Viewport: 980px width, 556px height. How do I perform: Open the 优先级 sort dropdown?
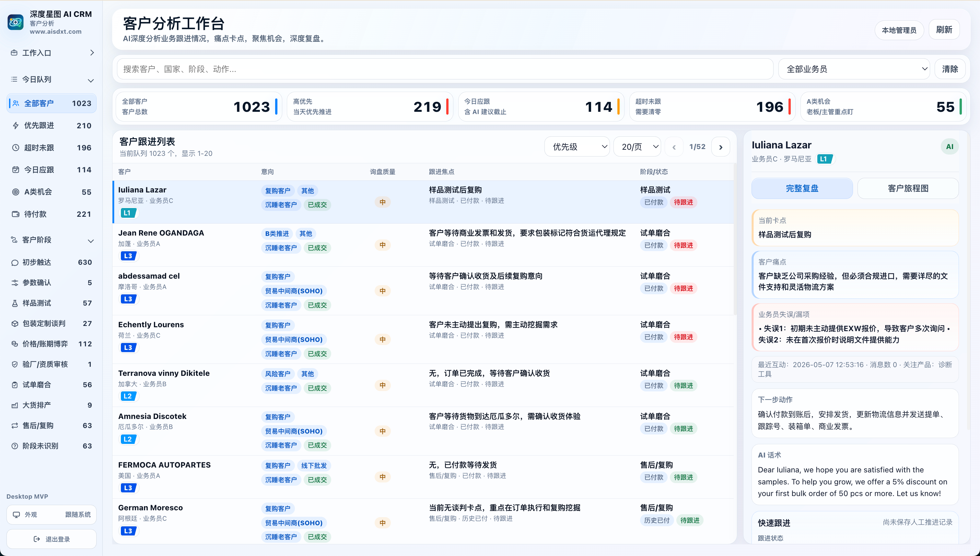coord(577,147)
